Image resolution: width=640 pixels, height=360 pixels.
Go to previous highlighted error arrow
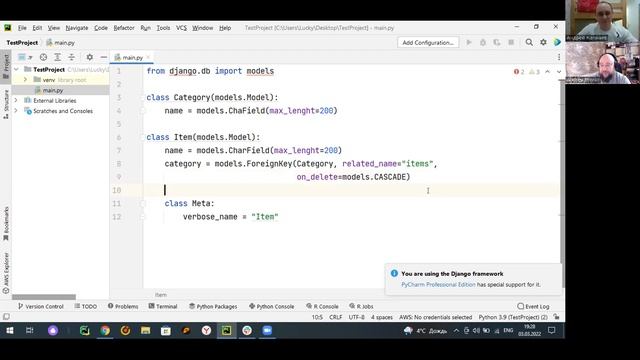(547, 72)
